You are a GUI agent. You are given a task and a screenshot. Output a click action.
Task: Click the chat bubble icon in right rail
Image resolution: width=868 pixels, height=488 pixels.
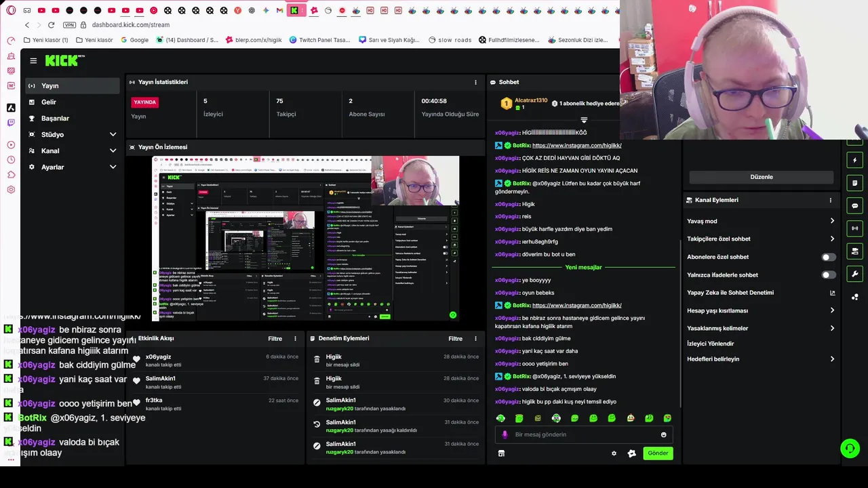pyautogui.click(x=854, y=205)
